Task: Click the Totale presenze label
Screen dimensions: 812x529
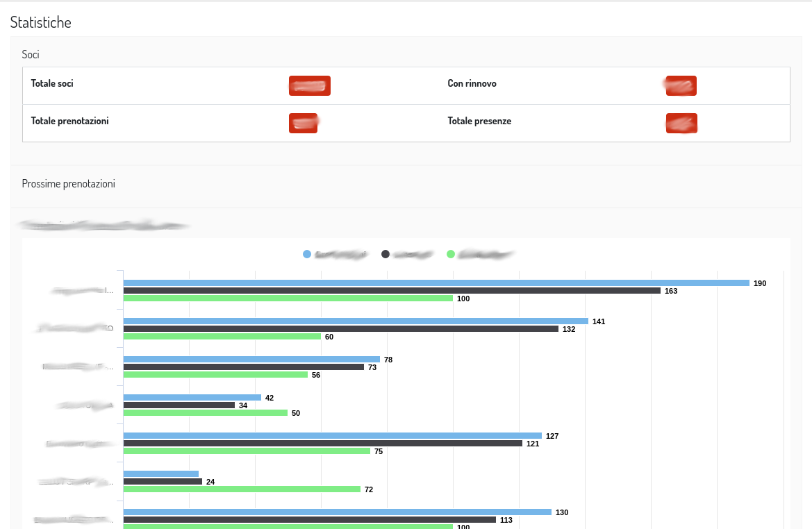Action: (x=479, y=121)
